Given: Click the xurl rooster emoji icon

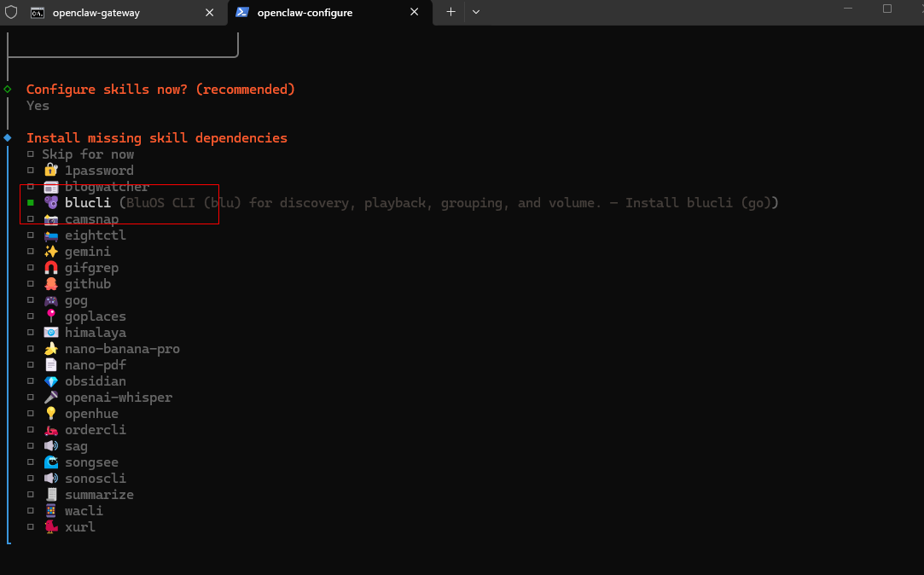Looking at the screenshot, I should click(x=51, y=526).
